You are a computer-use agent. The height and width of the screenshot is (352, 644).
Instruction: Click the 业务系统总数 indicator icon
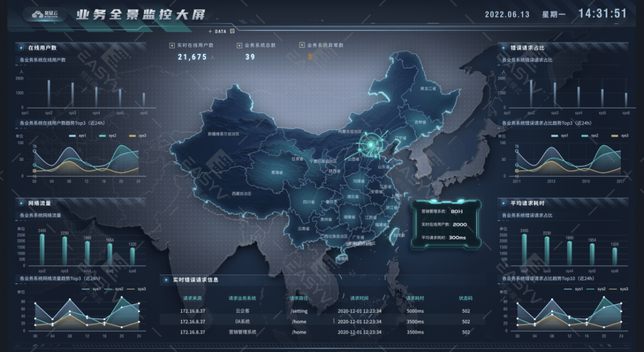point(240,45)
